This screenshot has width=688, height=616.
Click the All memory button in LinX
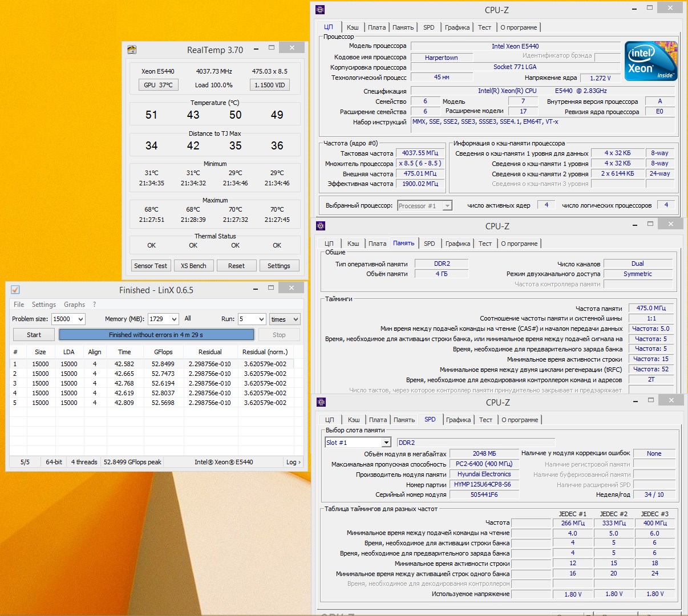coord(188,319)
